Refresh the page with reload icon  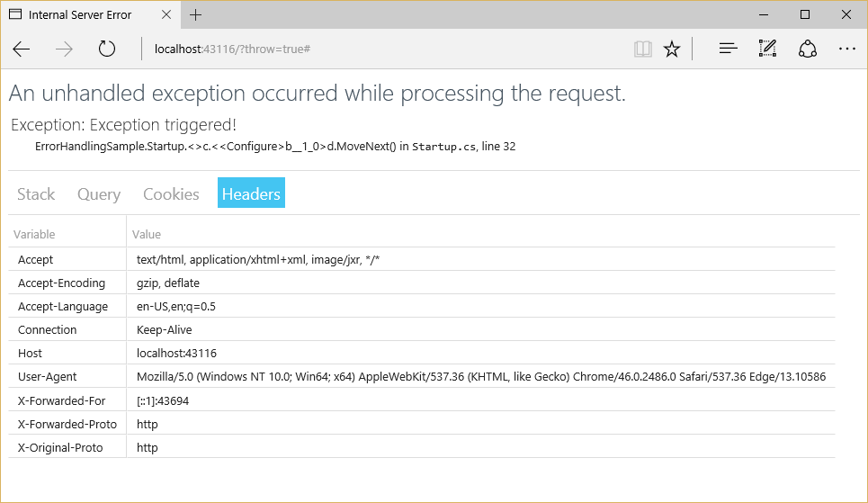(x=107, y=49)
